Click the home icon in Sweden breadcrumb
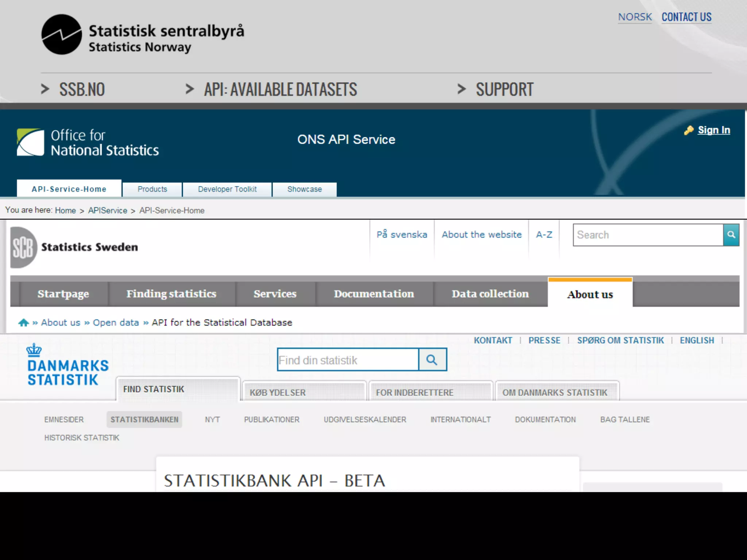The height and width of the screenshot is (560, 747). [x=24, y=323]
